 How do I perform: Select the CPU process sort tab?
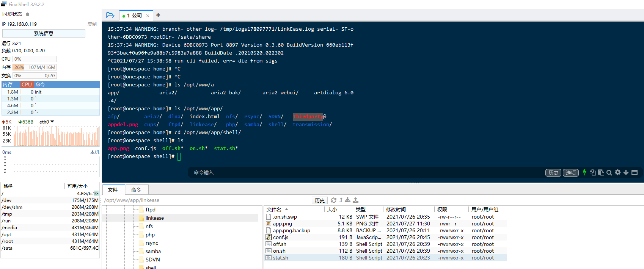[x=27, y=84]
